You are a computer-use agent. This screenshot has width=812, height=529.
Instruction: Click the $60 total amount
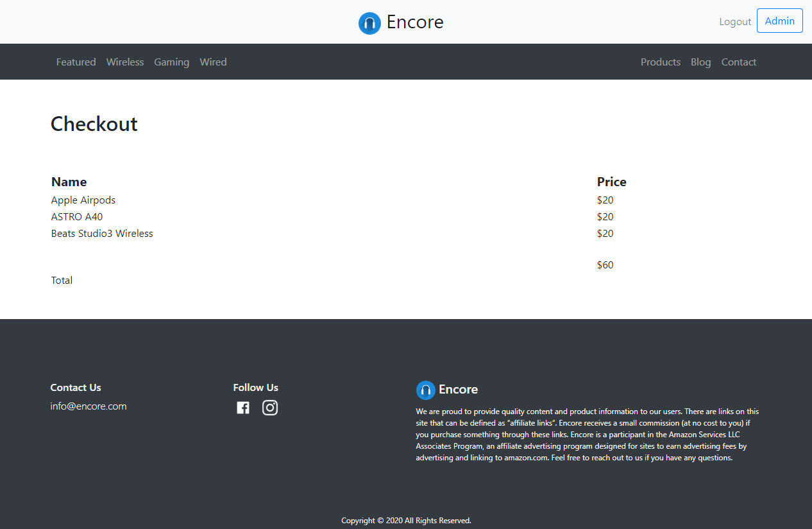(605, 265)
